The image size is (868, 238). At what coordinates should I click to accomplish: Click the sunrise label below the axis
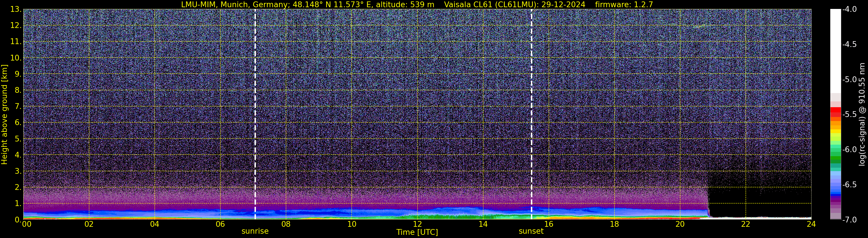(x=255, y=231)
